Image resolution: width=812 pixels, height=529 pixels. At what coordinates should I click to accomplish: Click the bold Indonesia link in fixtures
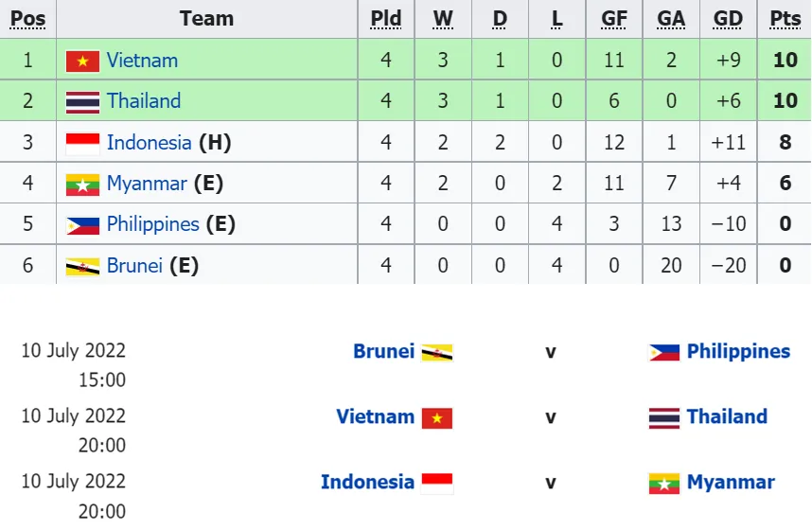tap(367, 482)
